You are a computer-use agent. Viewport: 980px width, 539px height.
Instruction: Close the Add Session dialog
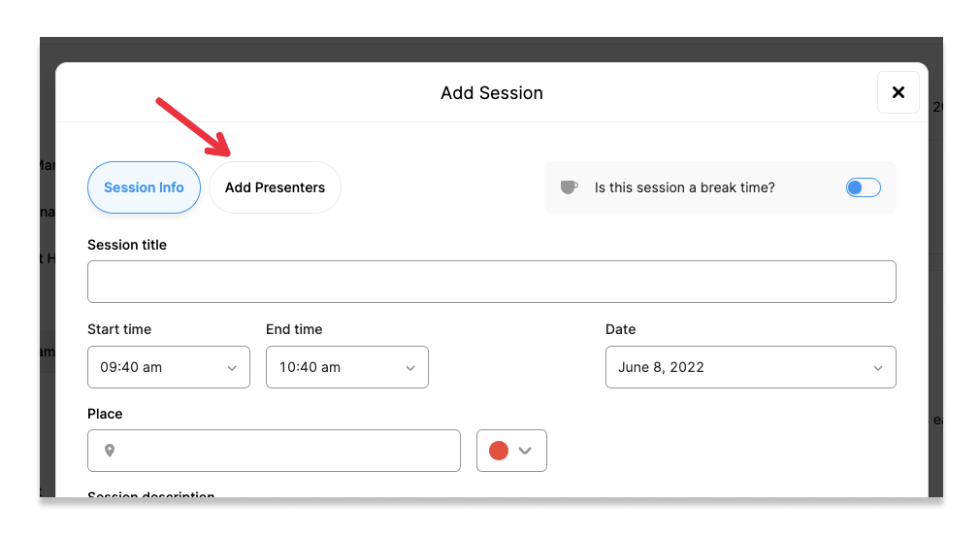coord(898,92)
